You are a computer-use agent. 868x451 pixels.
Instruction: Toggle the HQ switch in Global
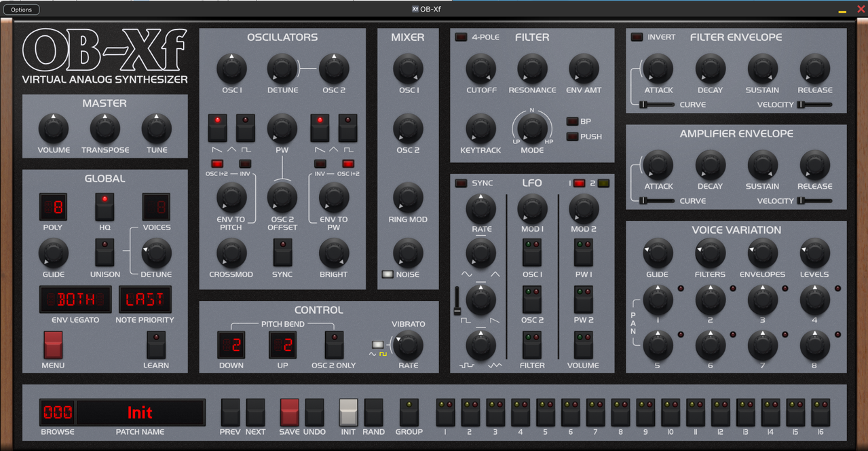(105, 207)
